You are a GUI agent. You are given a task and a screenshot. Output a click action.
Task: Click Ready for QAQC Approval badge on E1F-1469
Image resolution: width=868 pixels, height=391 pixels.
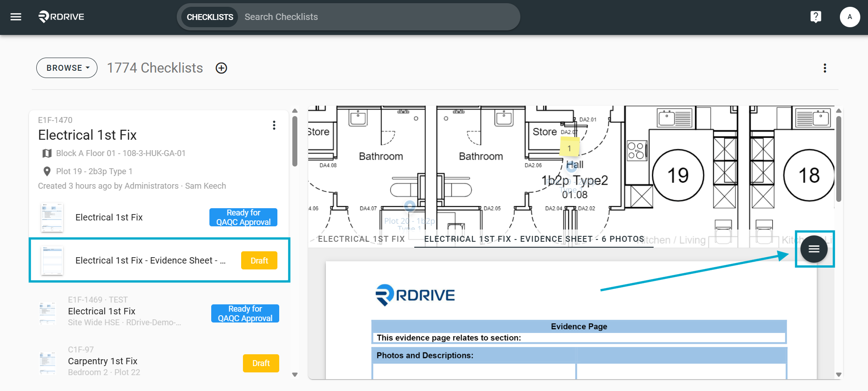(245, 313)
